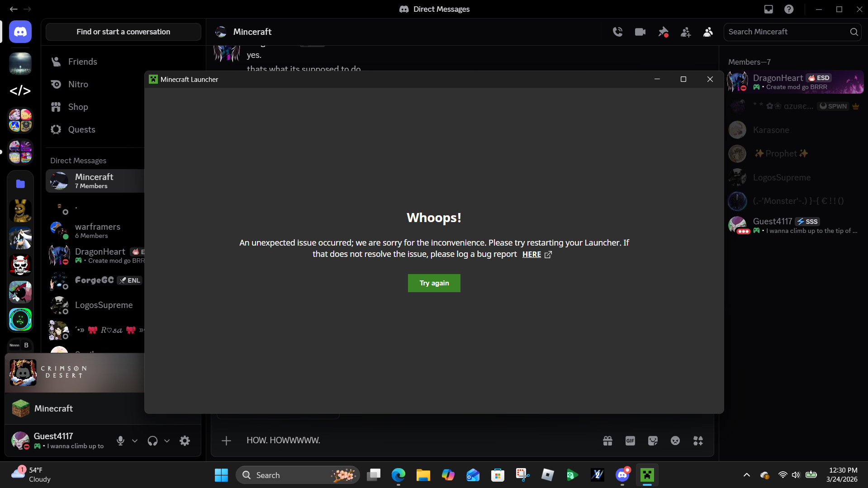Open Discord User Settings gear
The height and width of the screenshot is (488, 868).
[185, 441]
